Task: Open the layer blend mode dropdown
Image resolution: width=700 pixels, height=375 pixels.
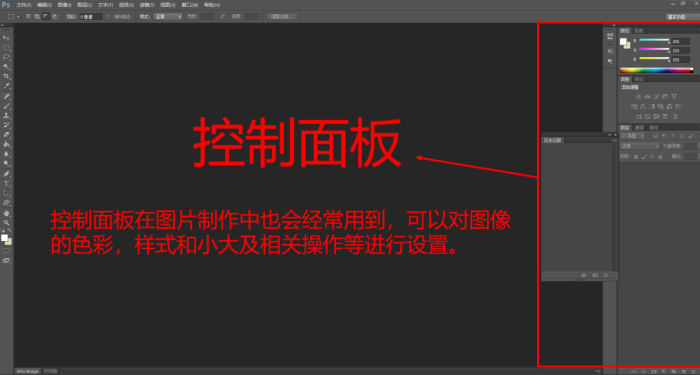Action: tap(640, 146)
